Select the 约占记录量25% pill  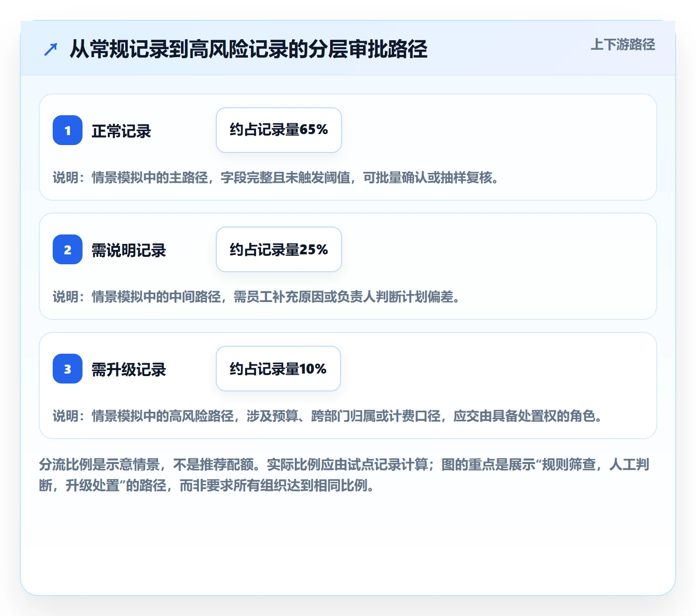coord(279,249)
